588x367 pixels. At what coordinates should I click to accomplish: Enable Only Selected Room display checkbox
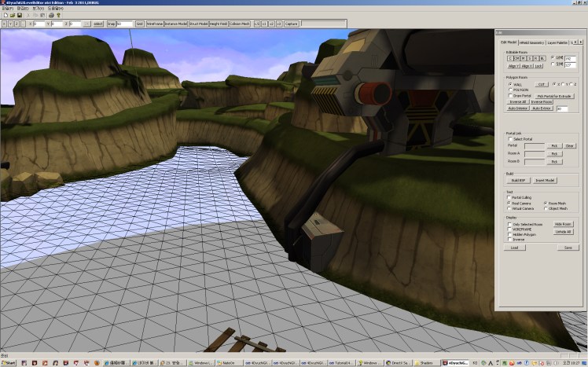point(509,224)
